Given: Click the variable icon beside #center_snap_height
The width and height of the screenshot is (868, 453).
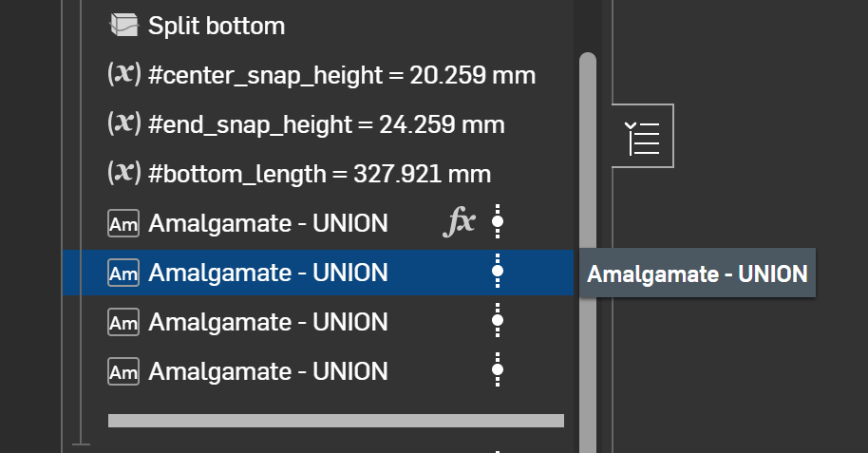Looking at the screenshot, I should click(124, 75).
